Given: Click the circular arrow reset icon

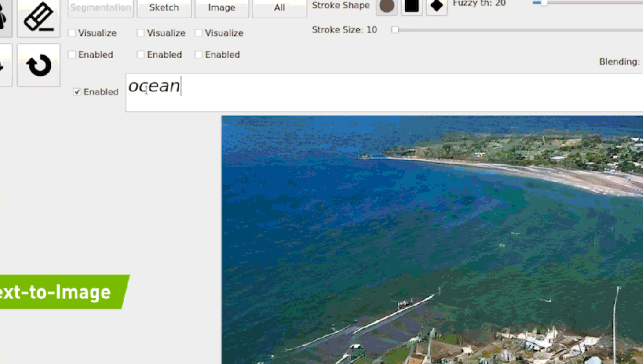Looking at the screenshot, I should pyautogui.click(x=38, y=65).
